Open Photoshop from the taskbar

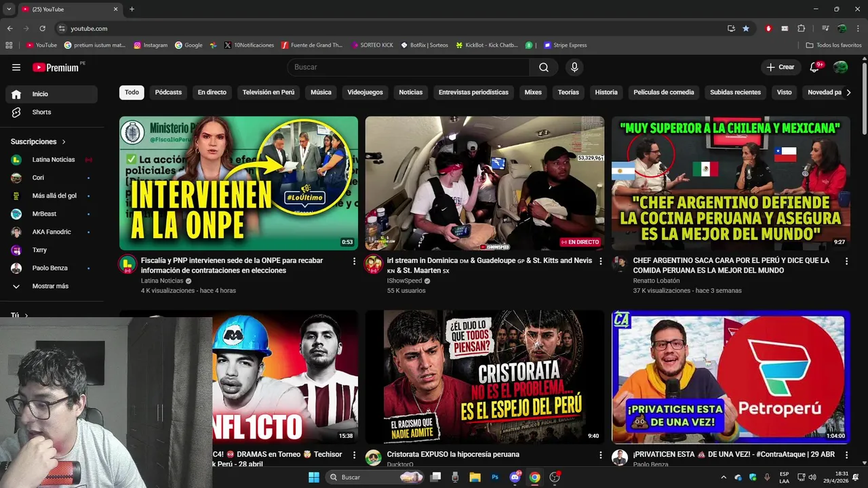[495, 477]
